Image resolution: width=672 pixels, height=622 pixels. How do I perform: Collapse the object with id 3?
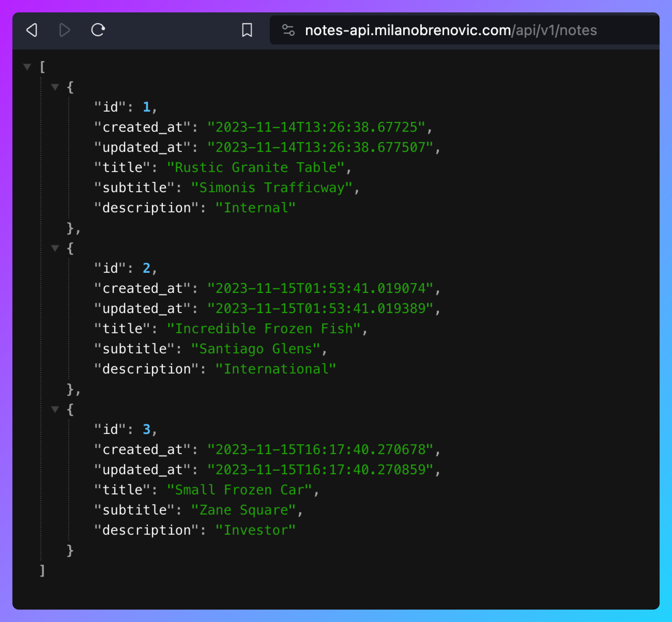tap(55, 409)
